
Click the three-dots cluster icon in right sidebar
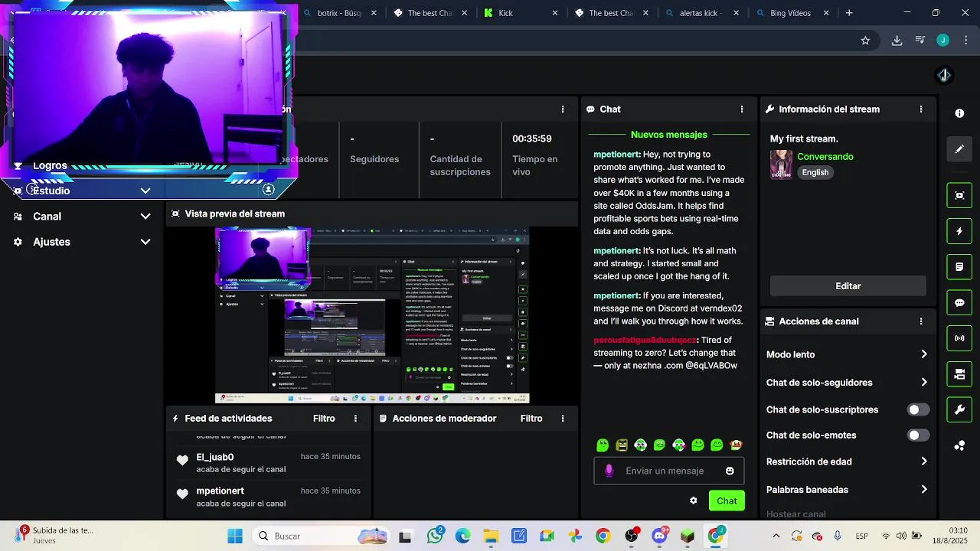[x=959, y=445]
